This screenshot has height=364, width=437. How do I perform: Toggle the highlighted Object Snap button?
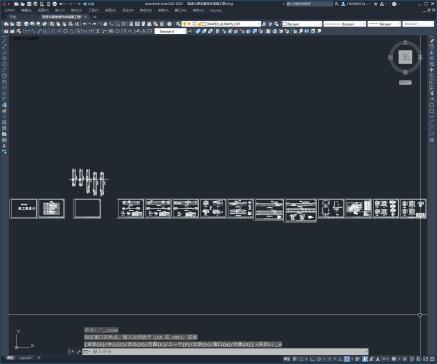point(347,359)
